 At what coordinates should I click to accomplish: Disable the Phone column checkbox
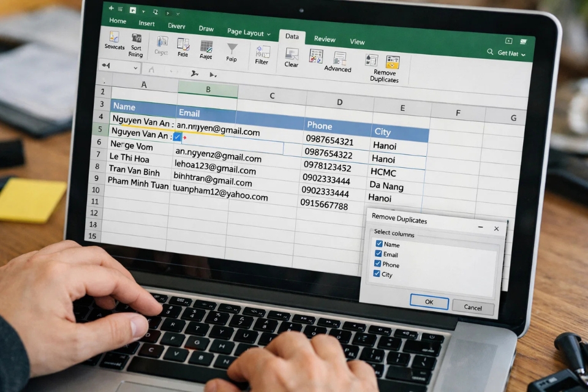click(379, 264)
